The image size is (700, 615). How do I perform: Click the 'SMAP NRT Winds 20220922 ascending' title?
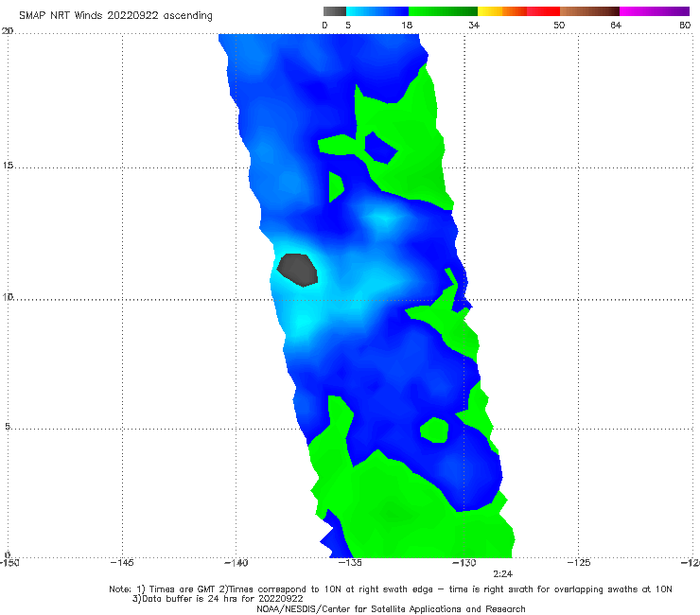pos(115,15)
